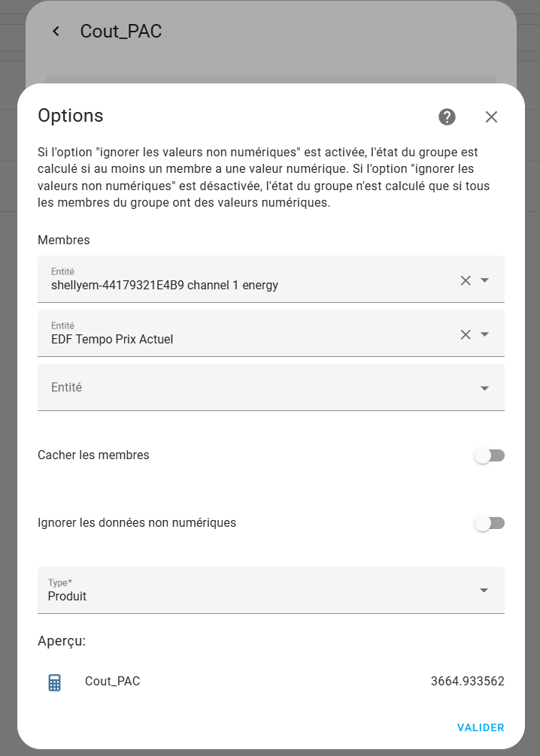Open the help question mark icon
This screenshot has width=540, height=756.
click(447, 116)
